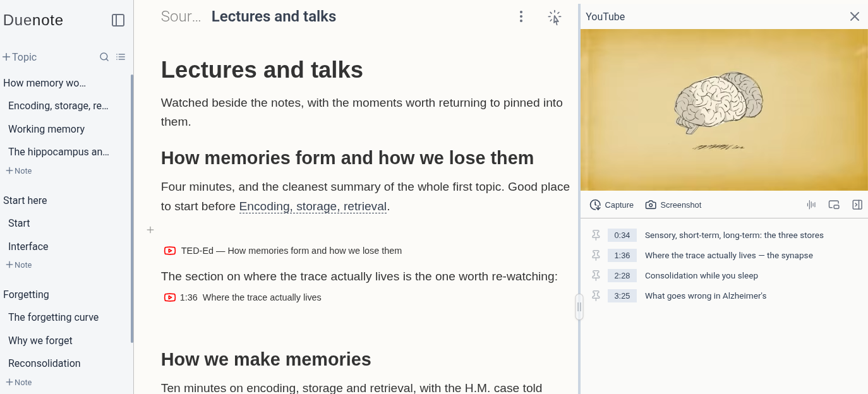Add a note under How memory works
The image size is (868, 394).
[x=19, y=170]
